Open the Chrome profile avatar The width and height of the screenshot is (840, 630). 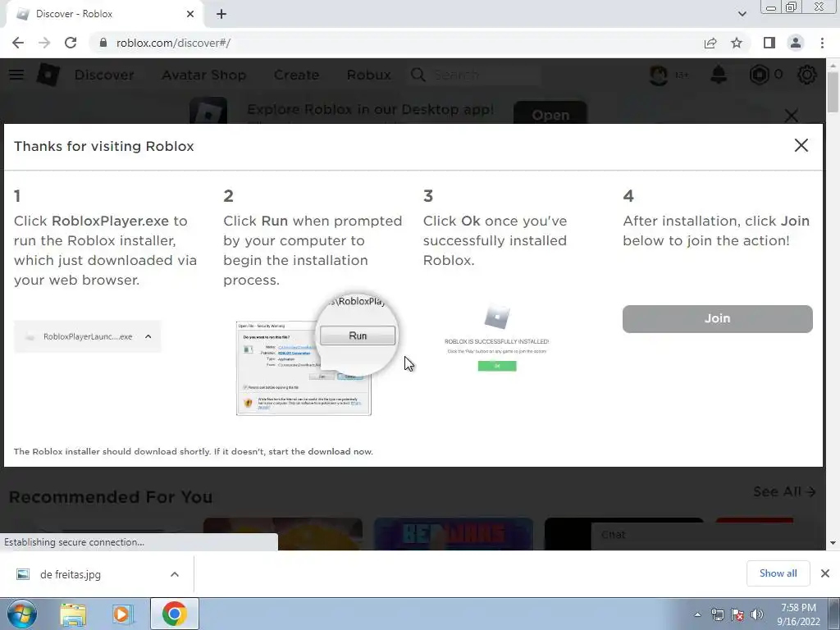coord(796,43)
